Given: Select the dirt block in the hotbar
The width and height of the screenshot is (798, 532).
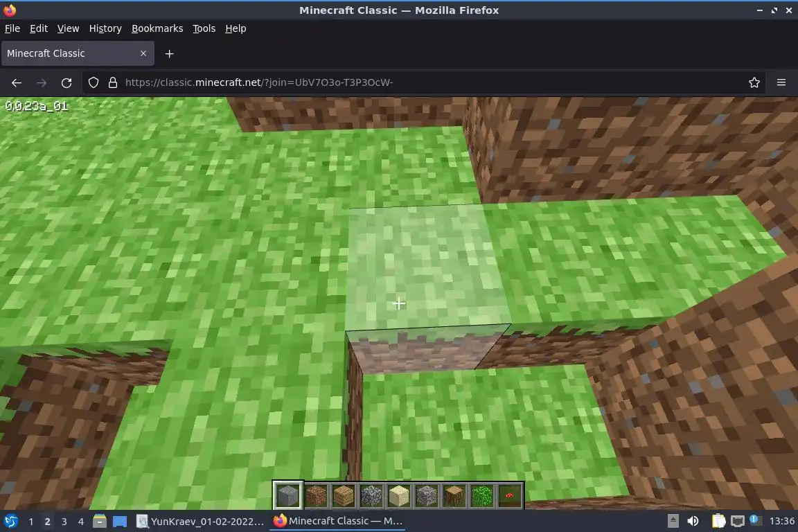Looking at the screenshot, I should click(316, 495).
